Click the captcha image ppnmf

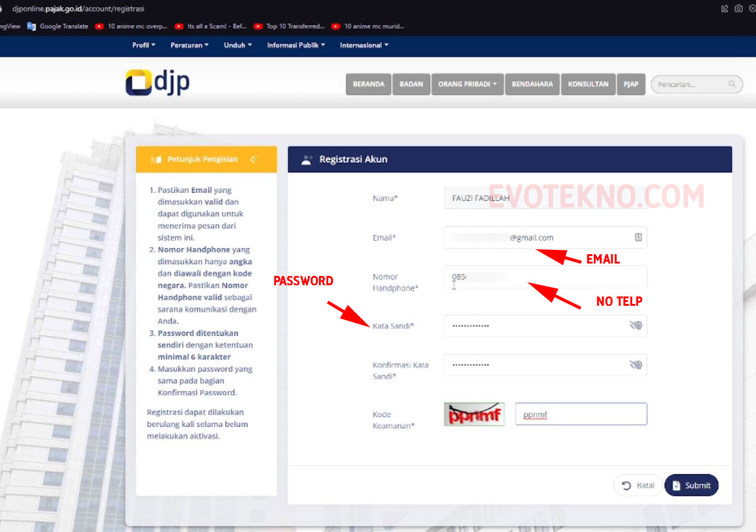coord(474,415)
